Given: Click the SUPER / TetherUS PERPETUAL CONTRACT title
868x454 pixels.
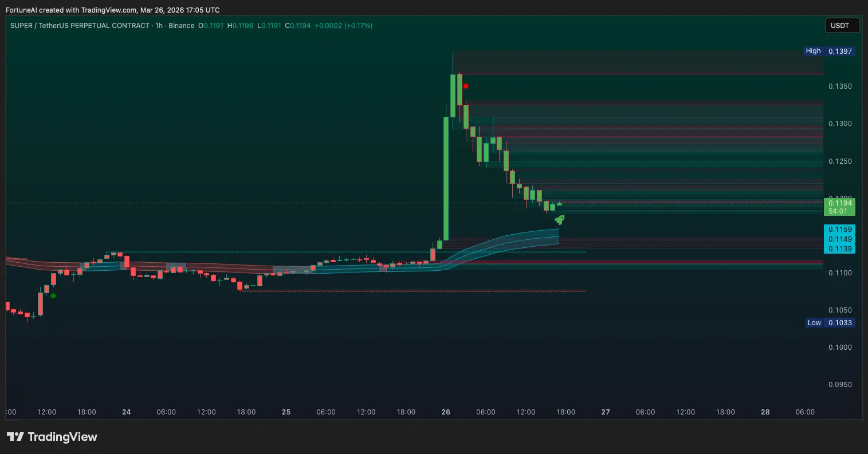Looking at the screenshot, I should [80, 26].
